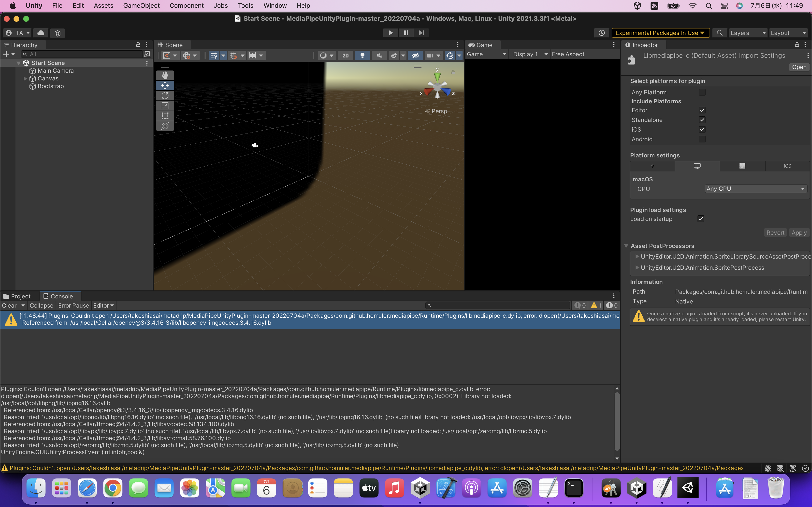The width and height of the screenshot is (812, 507).
Task: Open Undo History clock icon
Action: (601, 33)
